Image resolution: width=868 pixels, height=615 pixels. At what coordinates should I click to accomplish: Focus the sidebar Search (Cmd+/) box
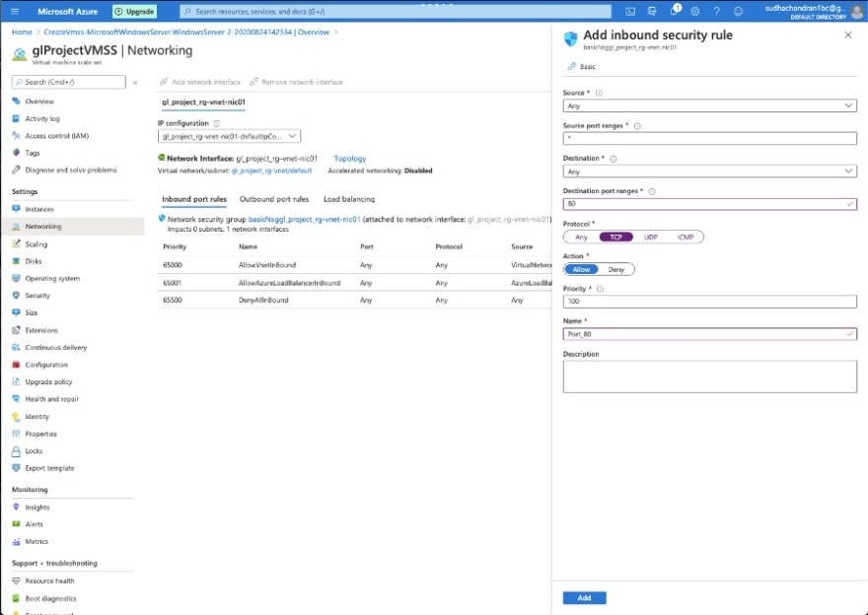click(69, 82)
